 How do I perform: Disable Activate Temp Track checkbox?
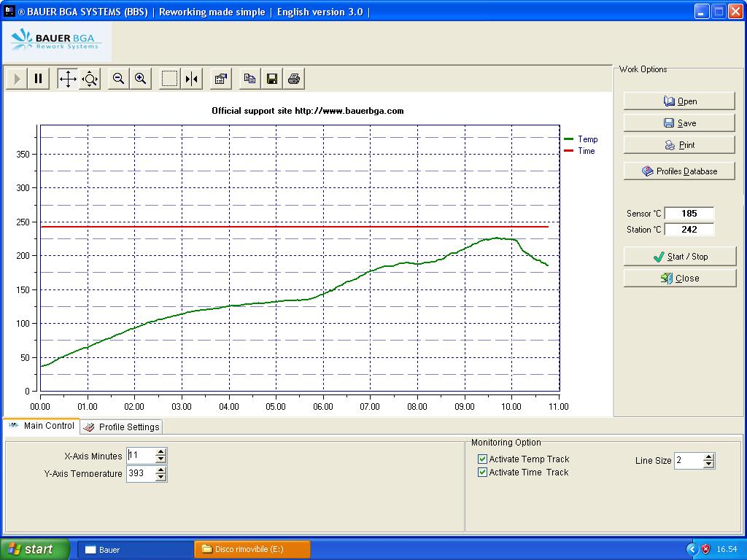482,459
